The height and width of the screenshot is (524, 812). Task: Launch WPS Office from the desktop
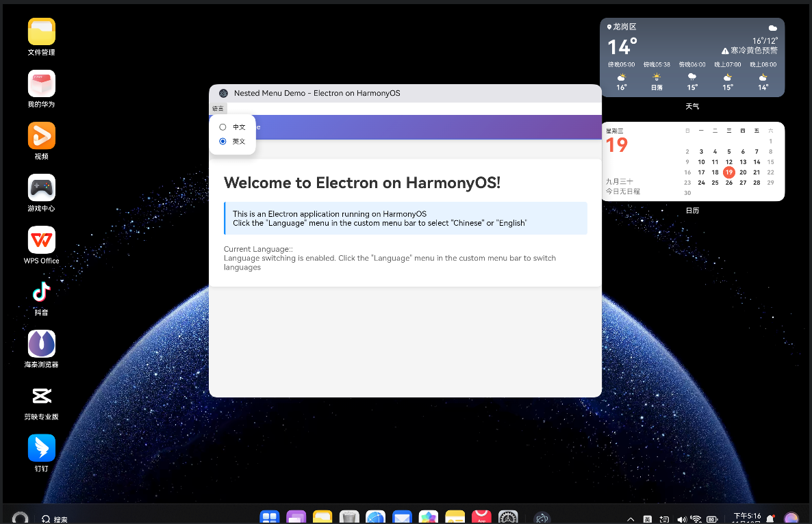(42, 240)
